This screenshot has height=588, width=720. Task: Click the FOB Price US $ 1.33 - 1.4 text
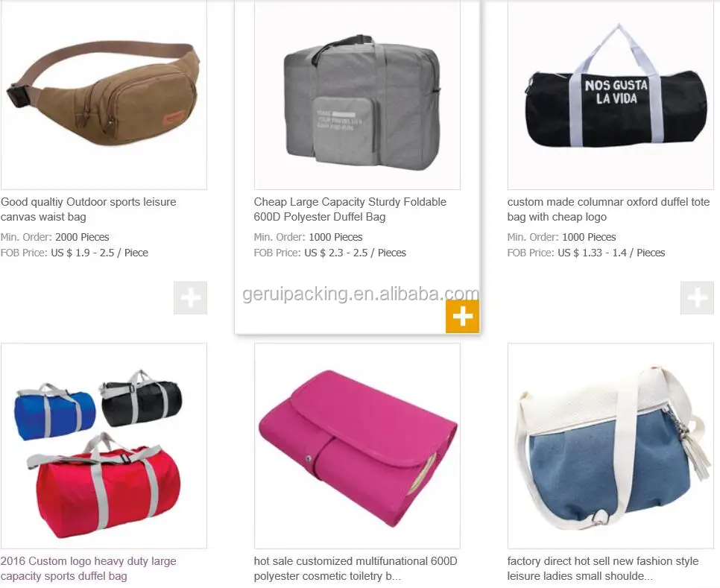[586, 253]
